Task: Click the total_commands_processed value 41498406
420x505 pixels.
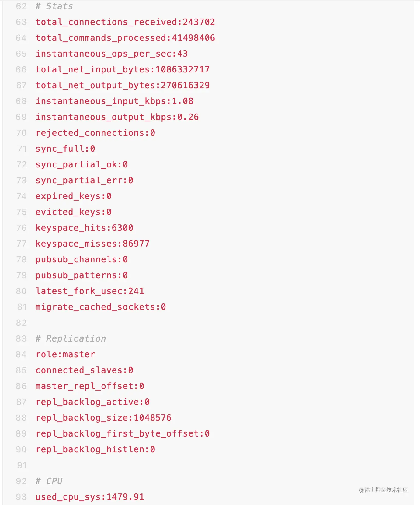Action: (193, 38)
